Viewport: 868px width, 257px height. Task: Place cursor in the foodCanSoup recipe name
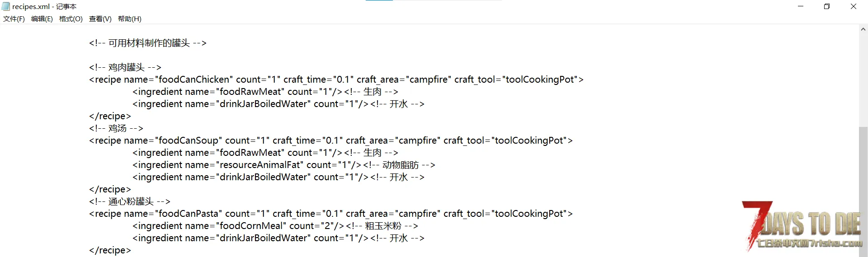[x=190, y=140]
